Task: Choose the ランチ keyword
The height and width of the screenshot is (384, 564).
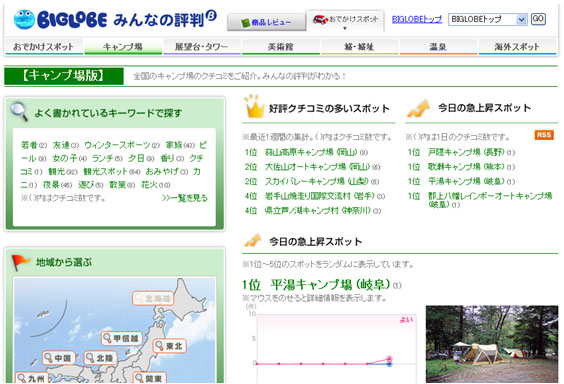Action: (x=104, y=158)
